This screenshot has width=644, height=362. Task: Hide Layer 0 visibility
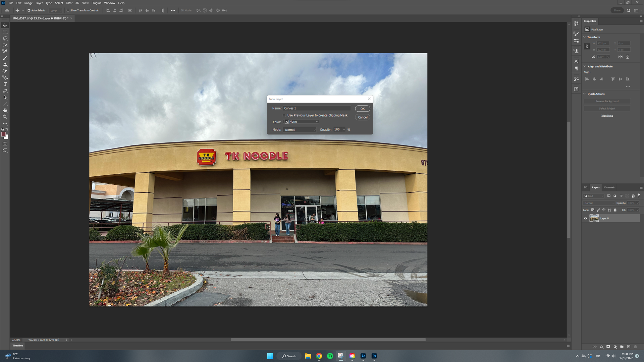(x=586, y=218)
